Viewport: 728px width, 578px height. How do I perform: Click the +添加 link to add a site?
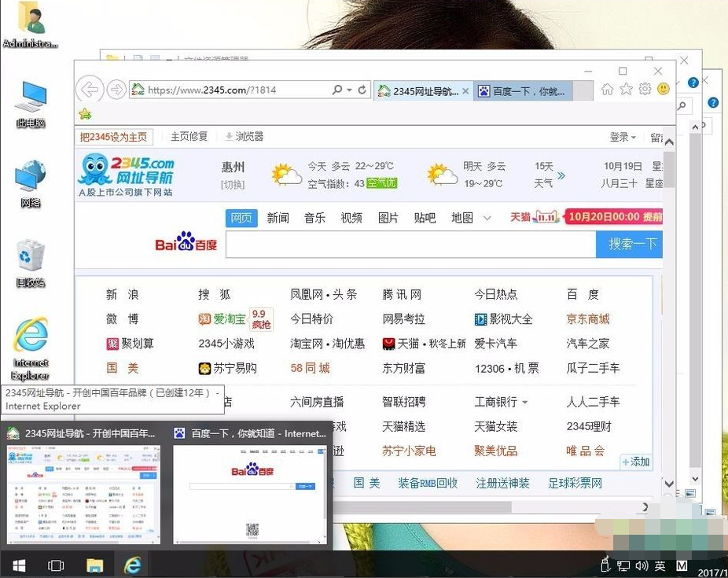(635, 462)
